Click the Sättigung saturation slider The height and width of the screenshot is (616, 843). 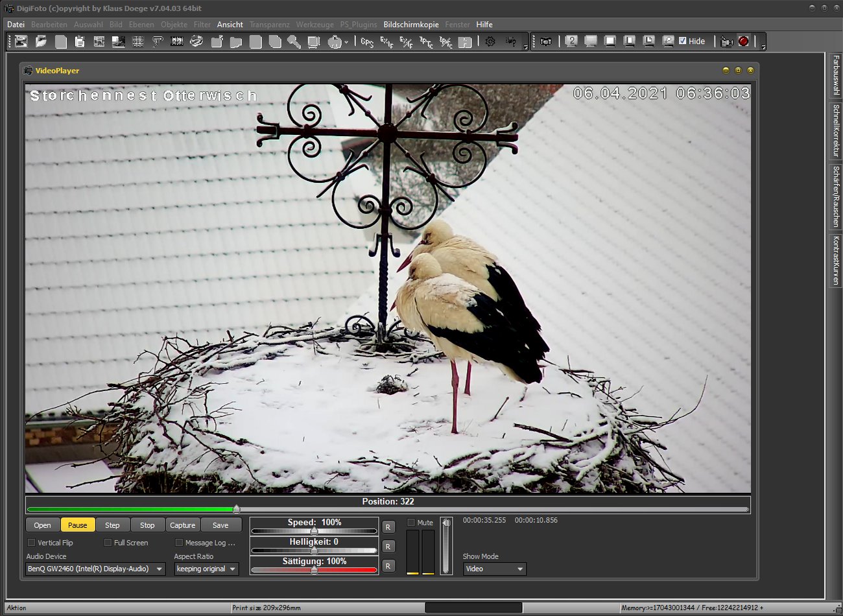(x=314, y=571)
